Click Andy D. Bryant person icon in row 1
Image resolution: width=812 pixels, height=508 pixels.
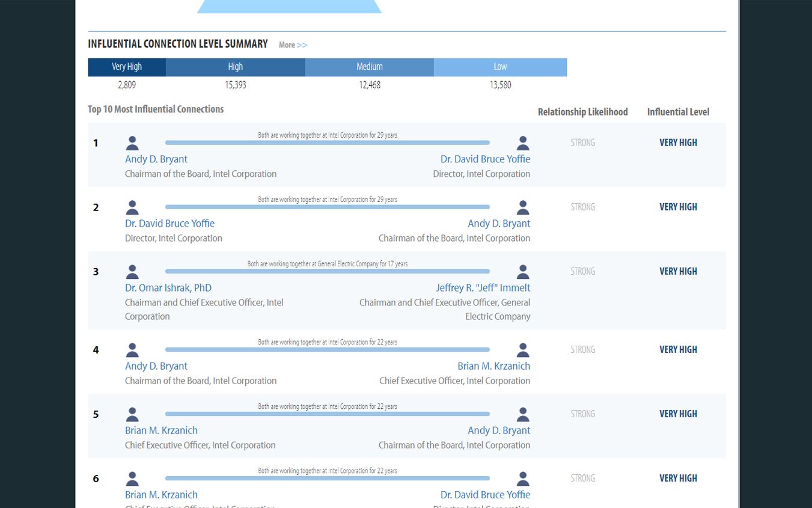[132, 143]
